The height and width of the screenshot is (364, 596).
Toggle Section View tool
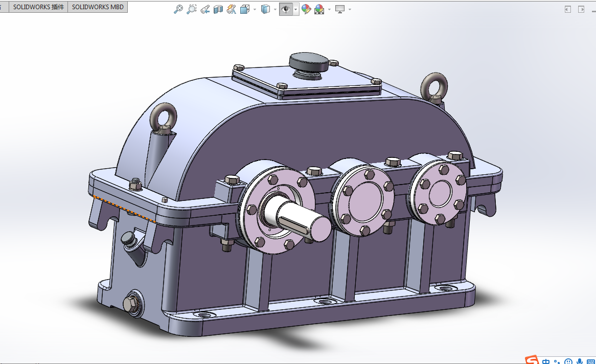pos(218,9)
